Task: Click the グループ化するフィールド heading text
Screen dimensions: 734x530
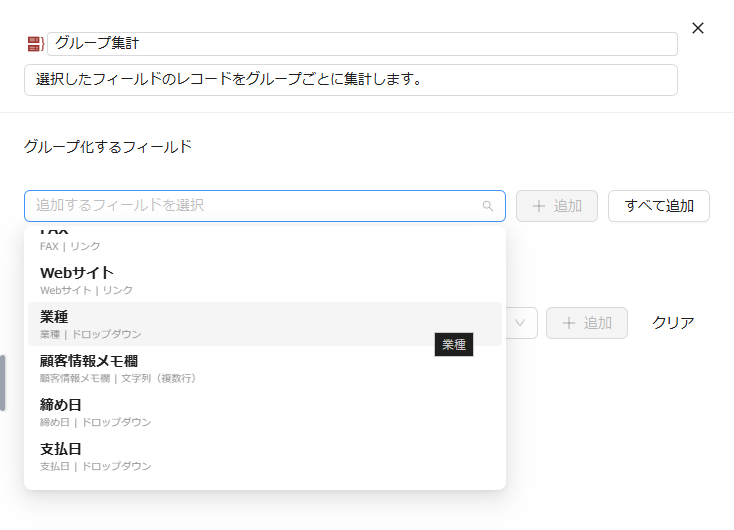Action: pos(108,147)
